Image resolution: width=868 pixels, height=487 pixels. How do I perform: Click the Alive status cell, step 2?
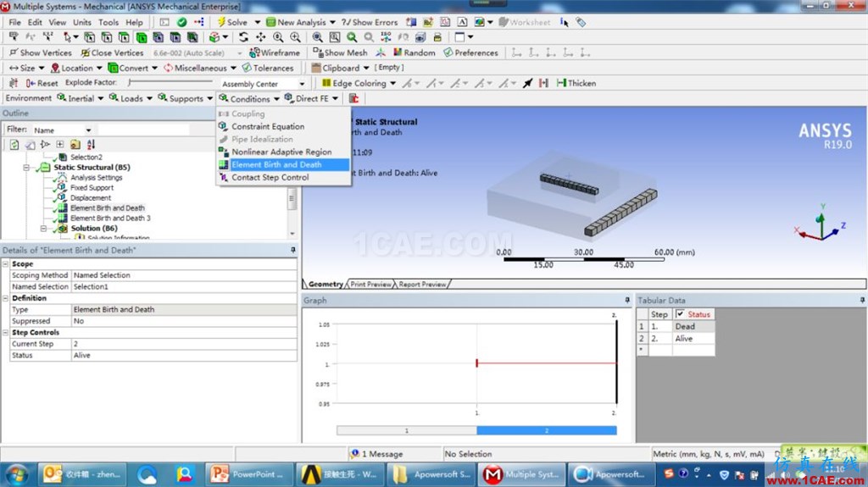tap(693, 338)
